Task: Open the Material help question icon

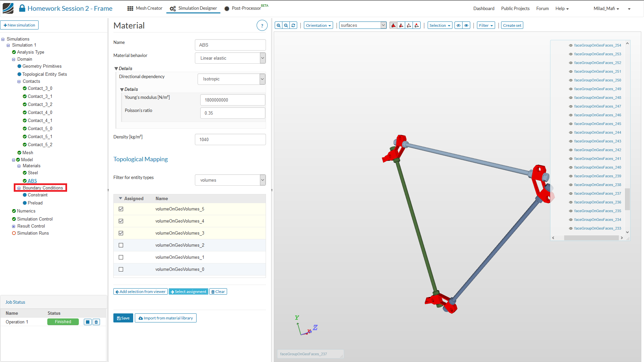Action: pos(262,25)
